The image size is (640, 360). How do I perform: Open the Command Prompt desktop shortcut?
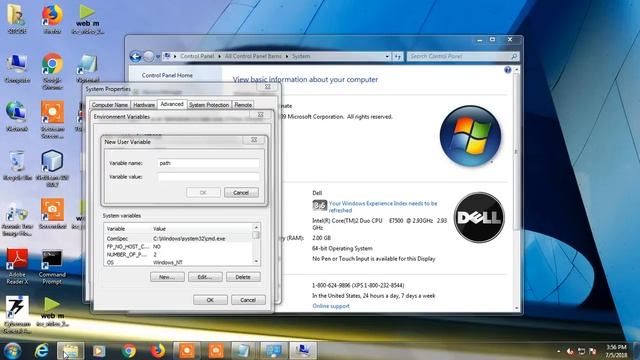(x=52, y=266)
